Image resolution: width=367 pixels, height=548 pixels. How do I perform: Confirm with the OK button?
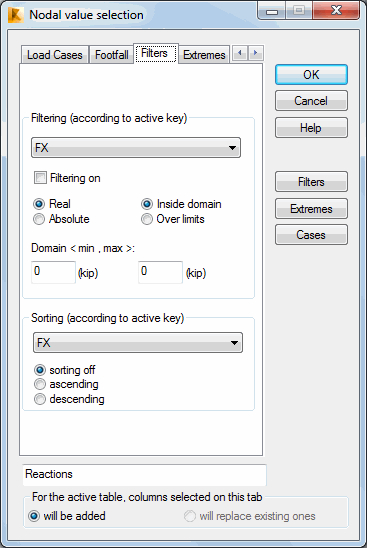coord(311,74)
